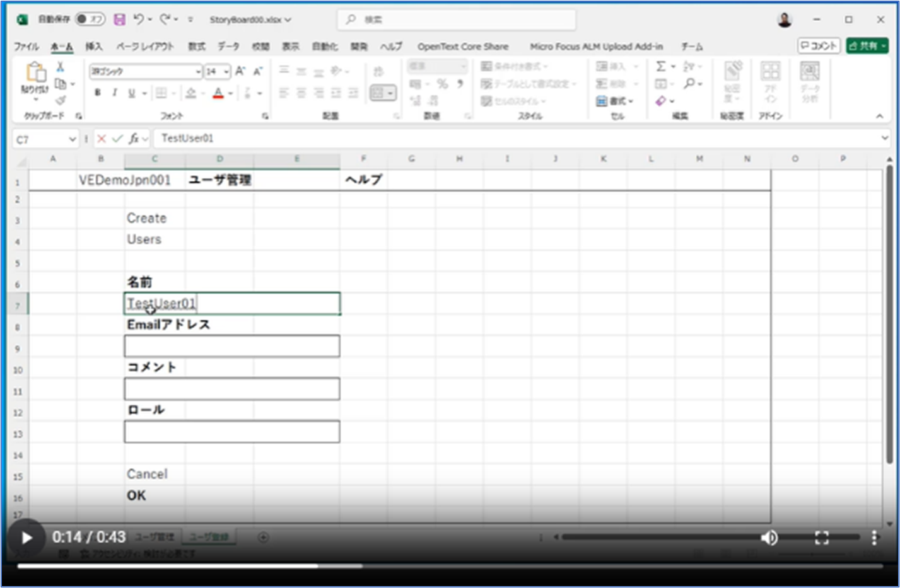Enter fullscreen video mode

[821, 538]
